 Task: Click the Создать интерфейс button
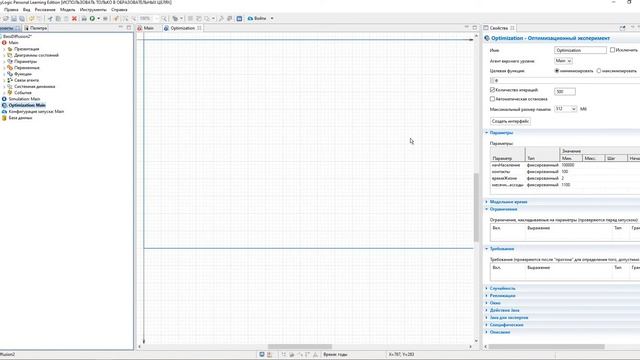(x=510, y=121)
